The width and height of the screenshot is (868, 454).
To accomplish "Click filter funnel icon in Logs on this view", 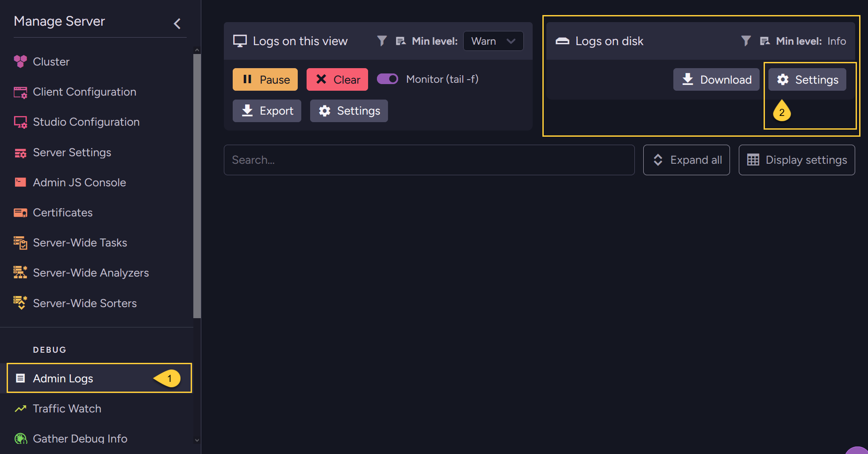I will coord(382,41).
